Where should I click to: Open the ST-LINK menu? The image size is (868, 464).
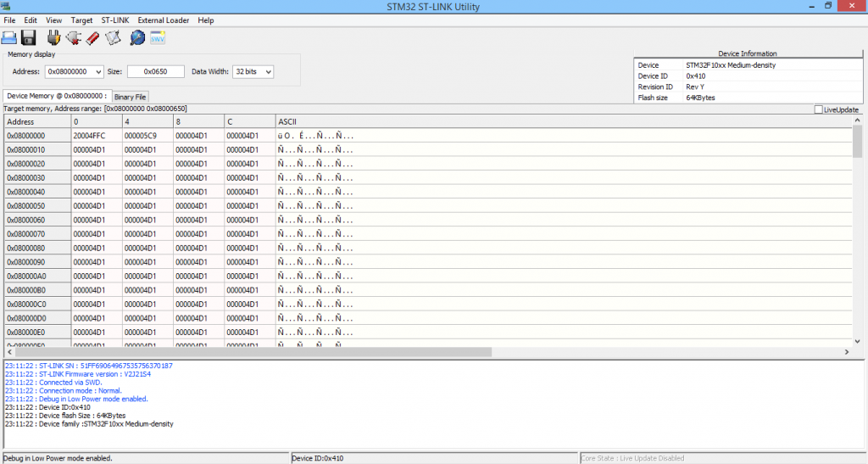pos(115,20)
